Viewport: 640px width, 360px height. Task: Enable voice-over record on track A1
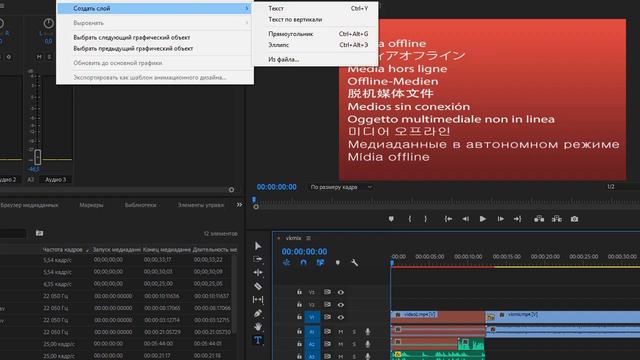(x=367, y=332)
